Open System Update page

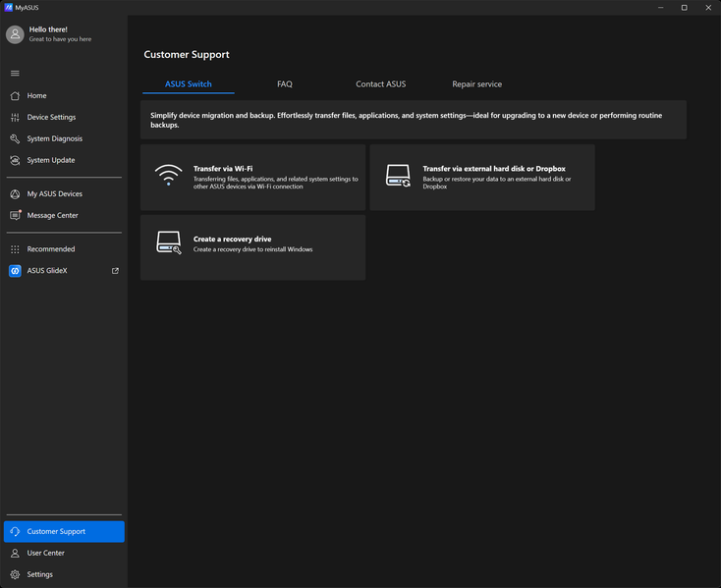click(x=64, y=160)
